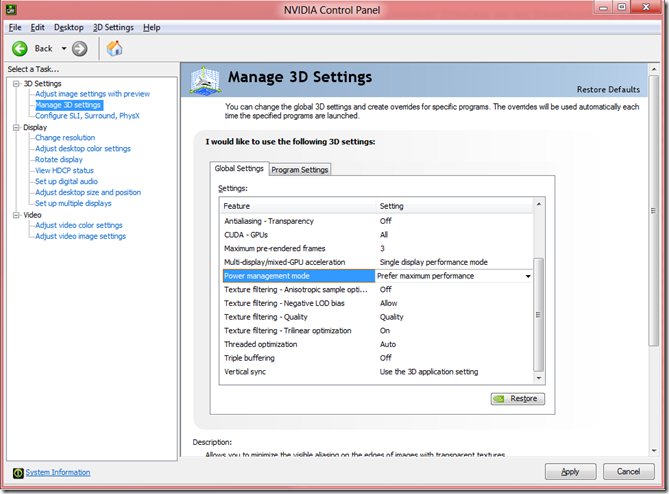Collapse the Video tree node
This screenshot has width=669, height=494.
coord(16,215)
